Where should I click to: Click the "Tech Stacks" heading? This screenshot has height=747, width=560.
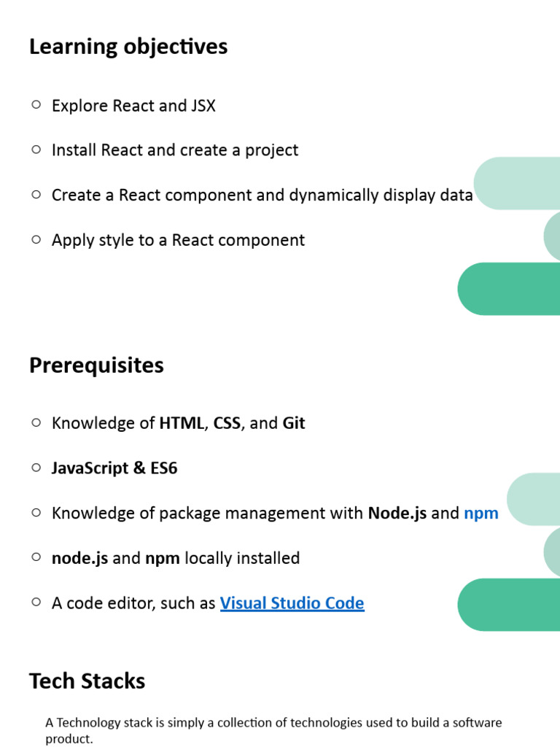87,681
